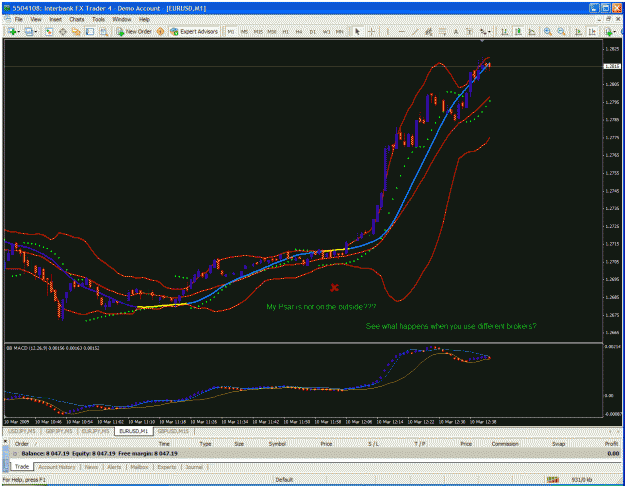Screen dimensions: 625x486
Task: Select the EURUSD,M1 chart tab
Action: click(x=134, y=431)
